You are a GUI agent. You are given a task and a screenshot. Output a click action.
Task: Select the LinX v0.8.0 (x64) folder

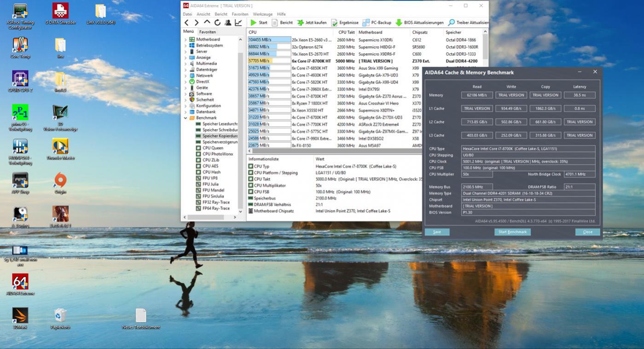pos(100,14)
